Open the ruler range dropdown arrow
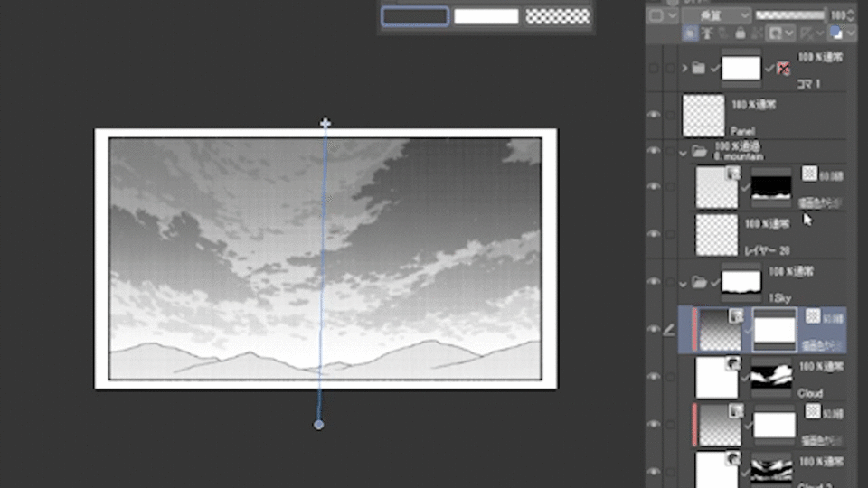The width and height of the screenshot is (868, 488). pos(820,33)
